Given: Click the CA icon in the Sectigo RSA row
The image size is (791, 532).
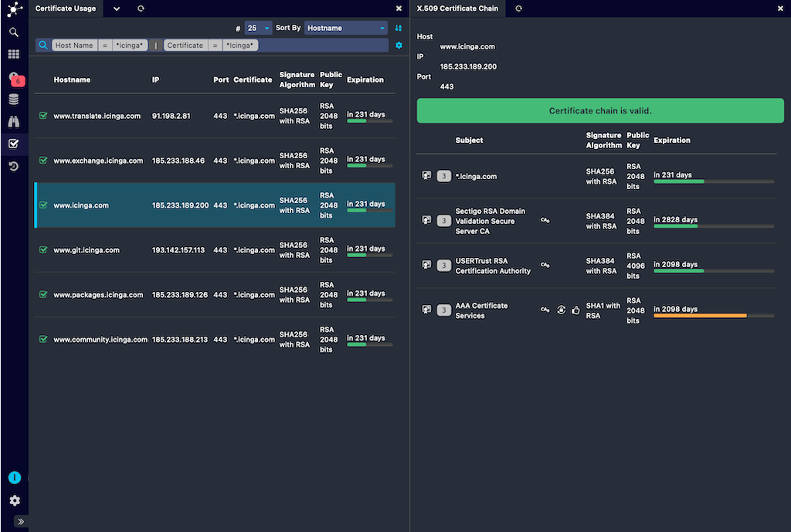Looking at the screenshot, I should point(545,220).
